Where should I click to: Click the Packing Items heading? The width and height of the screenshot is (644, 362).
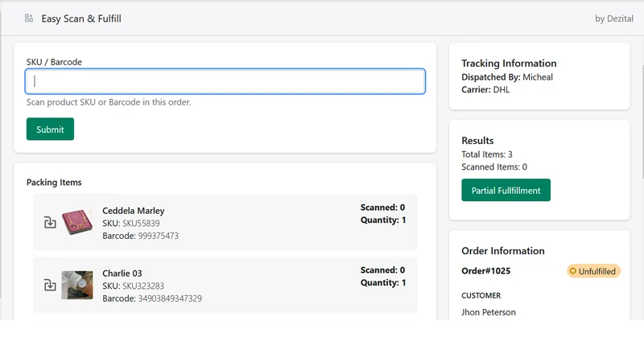54,183
